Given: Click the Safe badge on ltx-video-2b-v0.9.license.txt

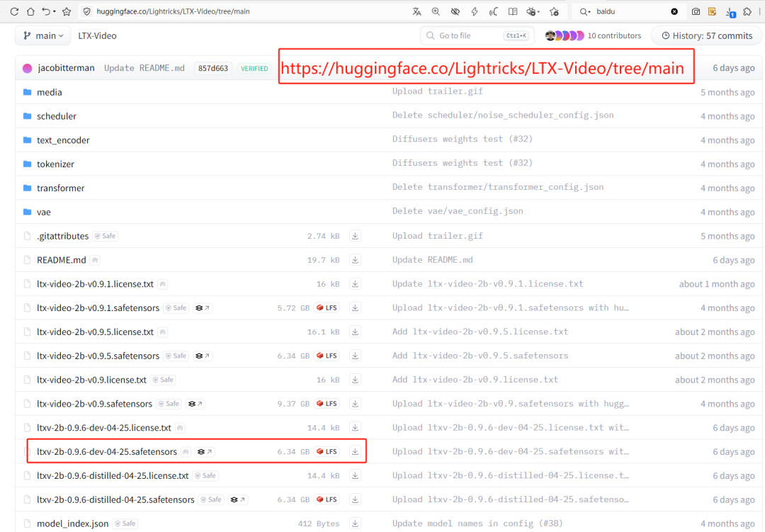Looking at the screenshot, I should pyautogui.click(x=163, y=380).
